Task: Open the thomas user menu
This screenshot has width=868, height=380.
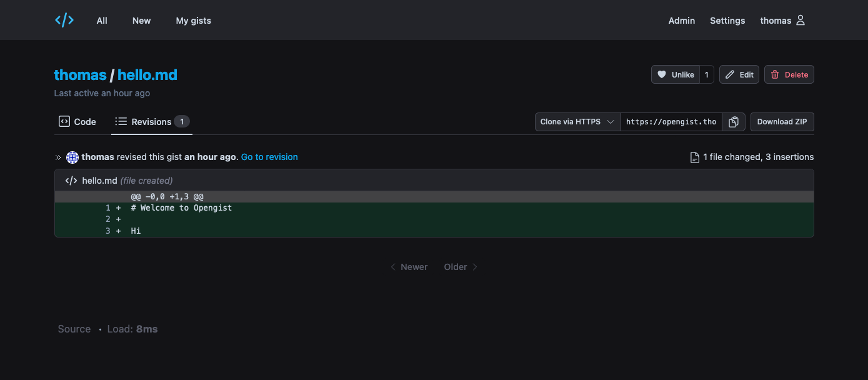Action: pyautogui.click(x=782, y=21)
